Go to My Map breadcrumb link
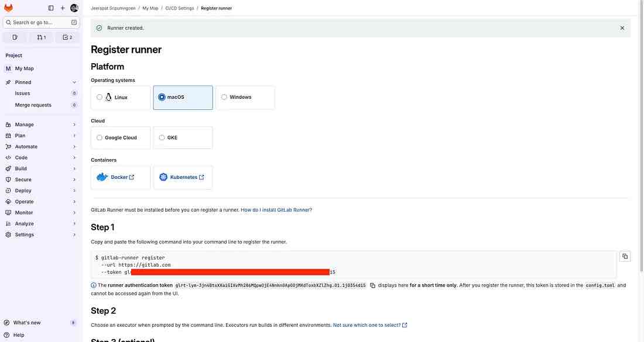Image resolution: width=644 pixels, height=342 pixels. pyautogui.click(x=150, y=8)
